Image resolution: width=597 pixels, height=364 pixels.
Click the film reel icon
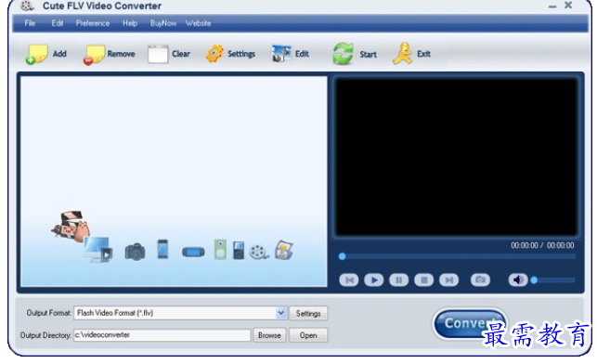(259, 252)
